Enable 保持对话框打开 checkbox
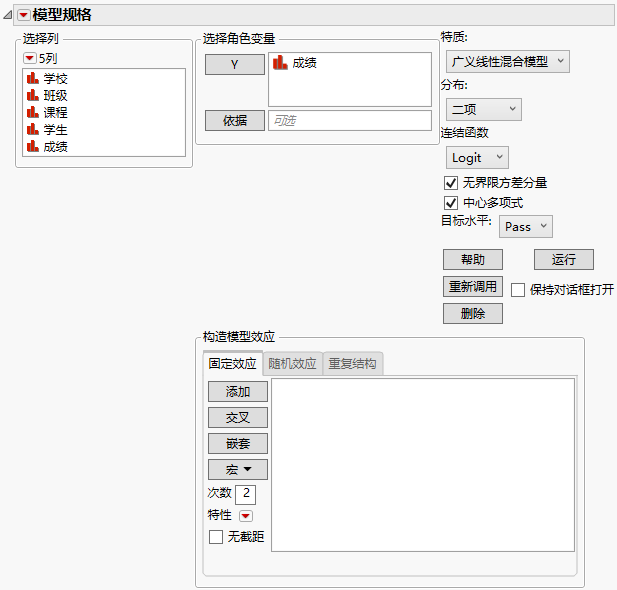Image resolution: width=617 pixels, height=590 pixels. [x=517, y=290]
